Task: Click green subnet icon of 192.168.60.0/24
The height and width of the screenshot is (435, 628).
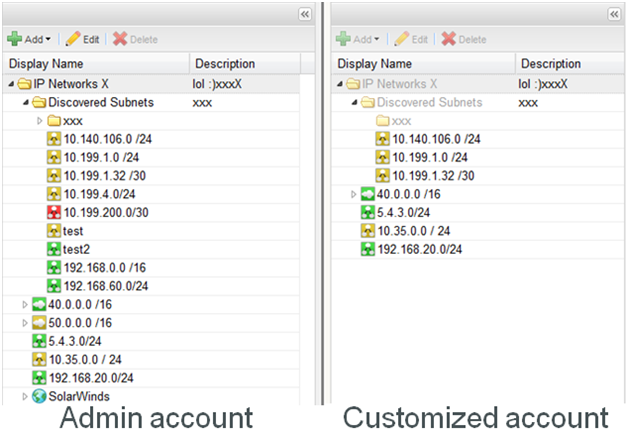Action: coord(54,286)
